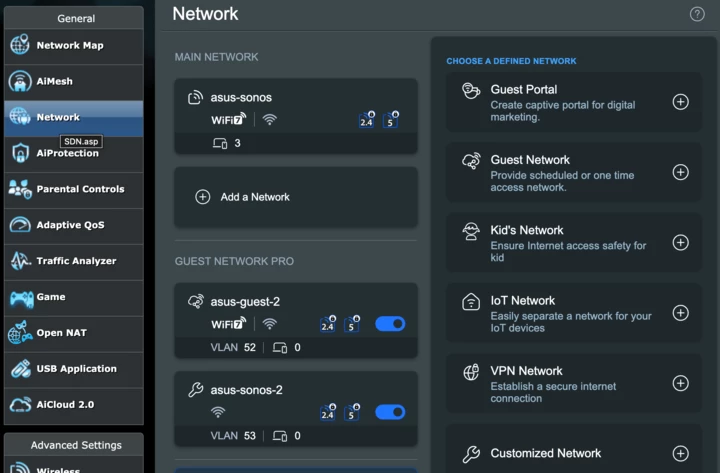Click the AiProtection shield icon
This screenshot has width=720, height=473.
pos(20,153)
